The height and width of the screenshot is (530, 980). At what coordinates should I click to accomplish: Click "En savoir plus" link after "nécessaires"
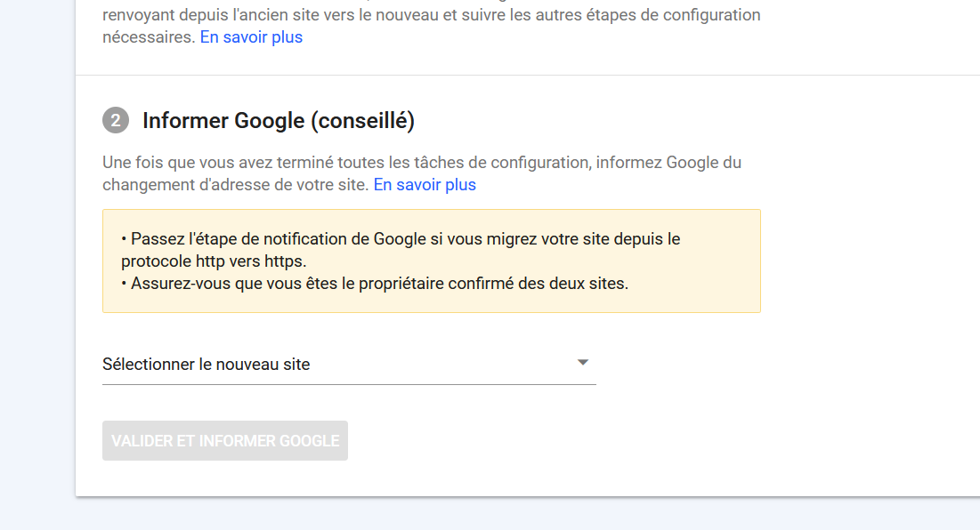[251, 37]
